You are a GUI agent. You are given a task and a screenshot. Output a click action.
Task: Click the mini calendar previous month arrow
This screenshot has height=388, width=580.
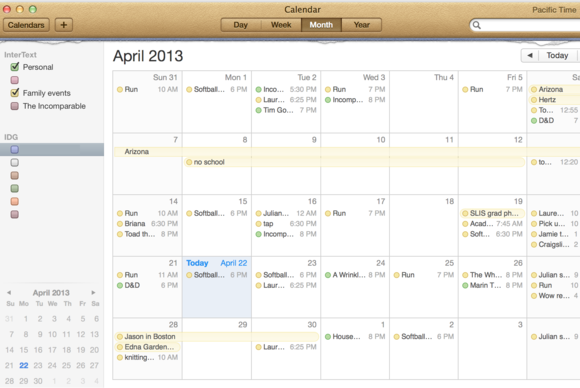pos(9,293)
